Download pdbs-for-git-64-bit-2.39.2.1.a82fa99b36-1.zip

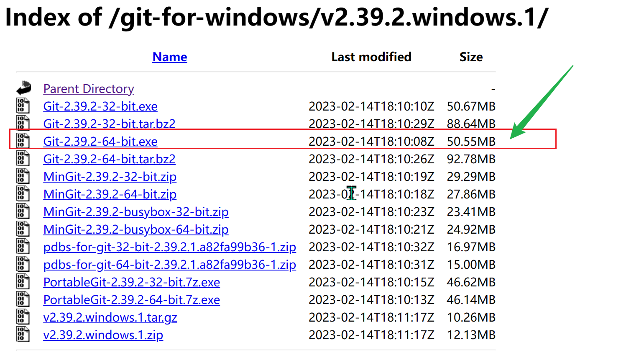pos(170,265)
